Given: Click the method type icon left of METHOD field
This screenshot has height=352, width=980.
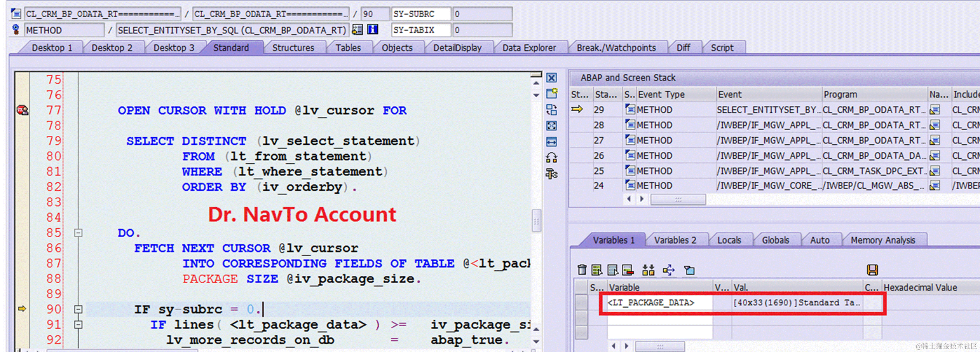Looking at the screenshot, I should (x=16, y=30).
